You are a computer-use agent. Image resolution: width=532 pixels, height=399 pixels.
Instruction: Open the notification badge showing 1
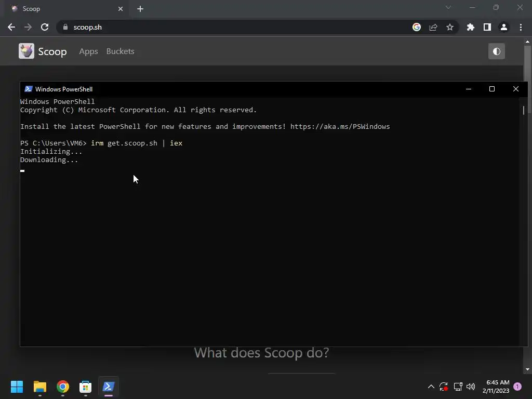click(x=517, y=387)
